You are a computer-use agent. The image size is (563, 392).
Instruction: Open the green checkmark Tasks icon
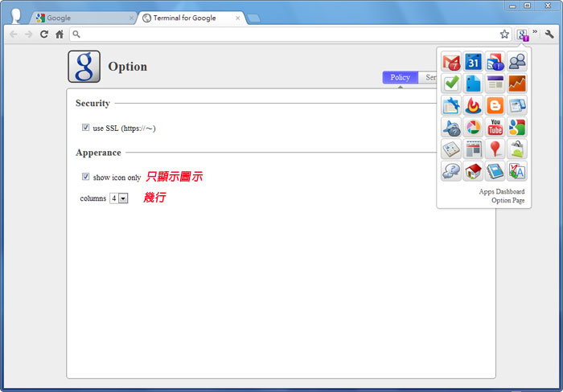451,84
